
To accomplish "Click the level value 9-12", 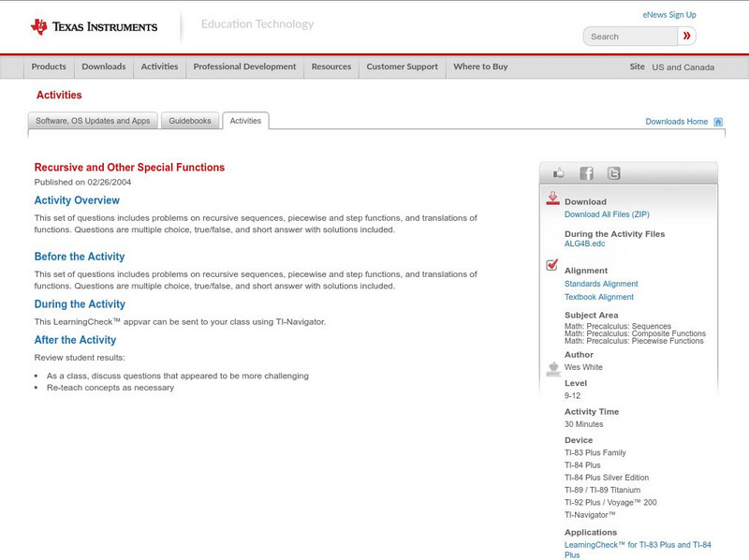I will tap(572, 395).
